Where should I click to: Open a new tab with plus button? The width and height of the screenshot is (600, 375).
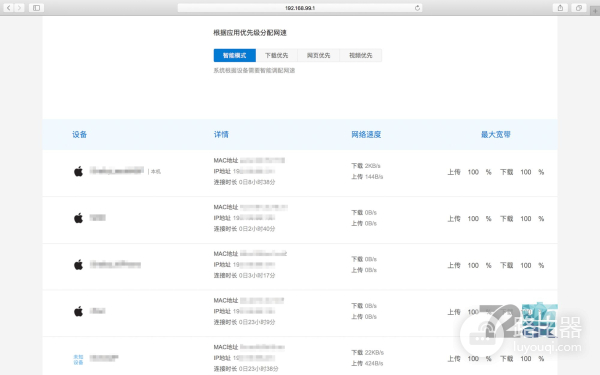click(595, 10)
